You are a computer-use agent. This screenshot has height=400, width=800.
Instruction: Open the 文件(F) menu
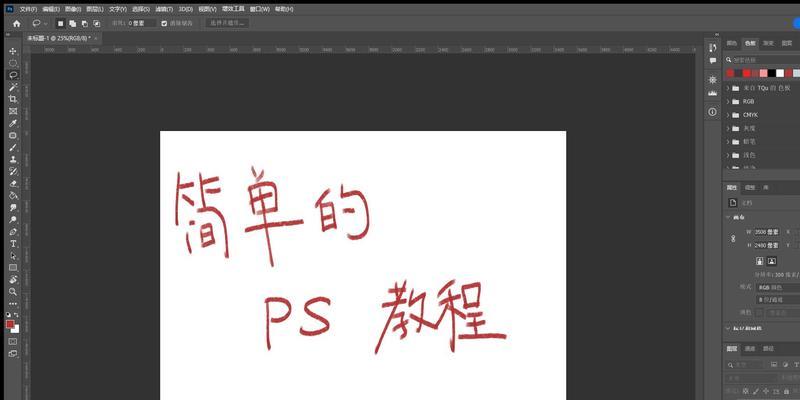pos(28,9)
